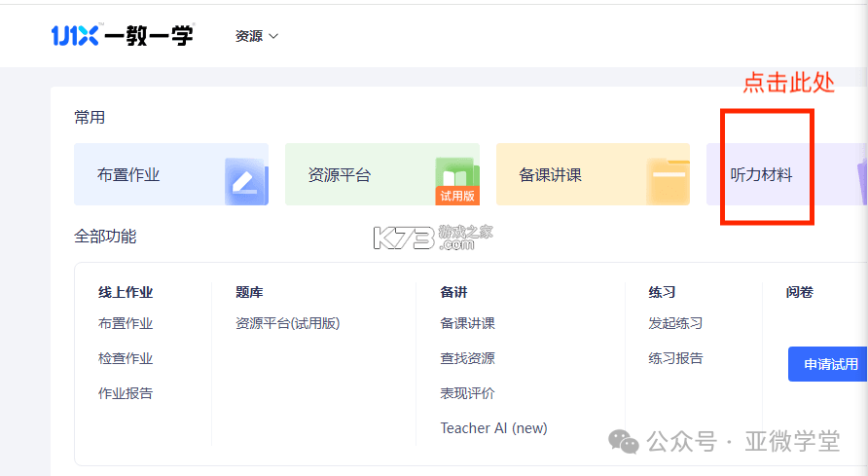Select 检查作业 under 线上作业
The image size is (868, 476).
[x=126, y=358]
